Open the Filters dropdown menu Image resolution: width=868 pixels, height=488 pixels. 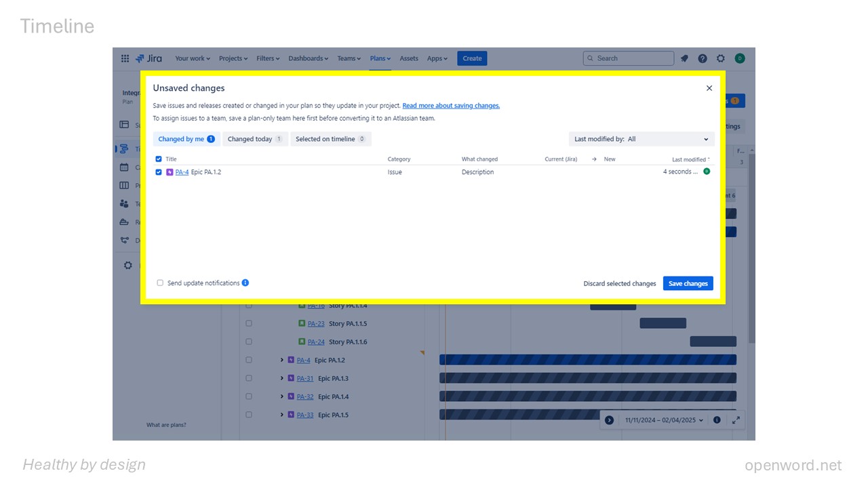click(x=269, y=58)
